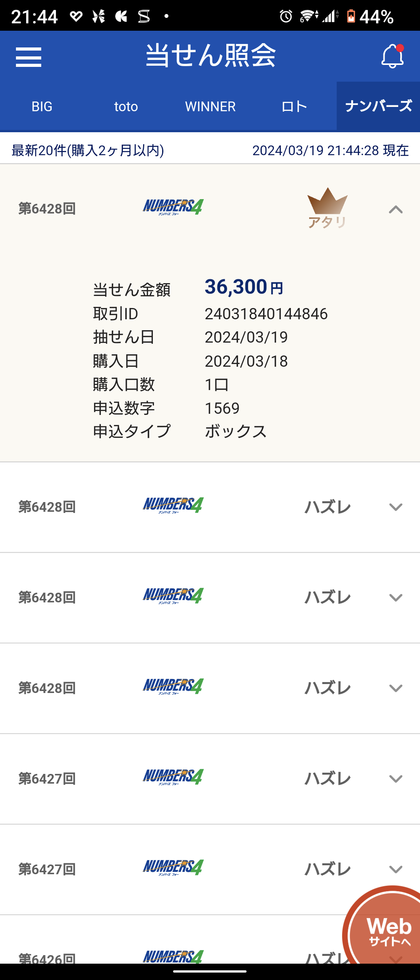This screenshot has height=980, width=420.
Task: Open the hamburger menu icon
Action: pos(28,57)
